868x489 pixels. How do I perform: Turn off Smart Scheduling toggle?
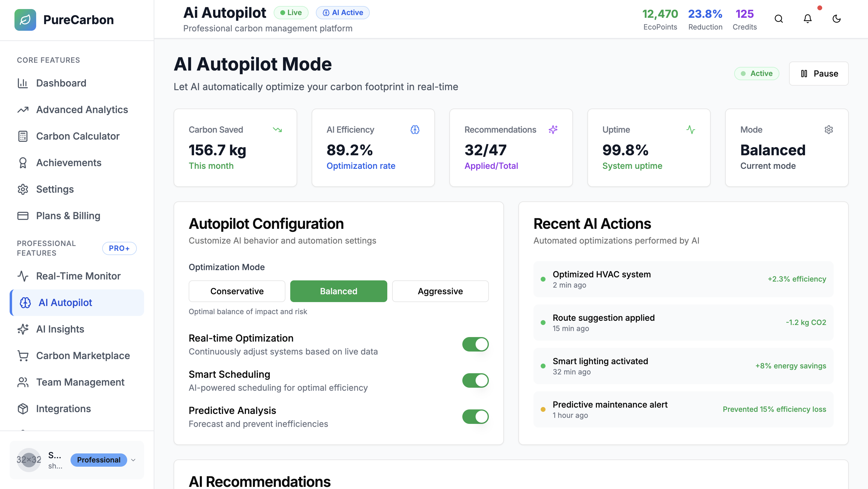tap(475, 380)
